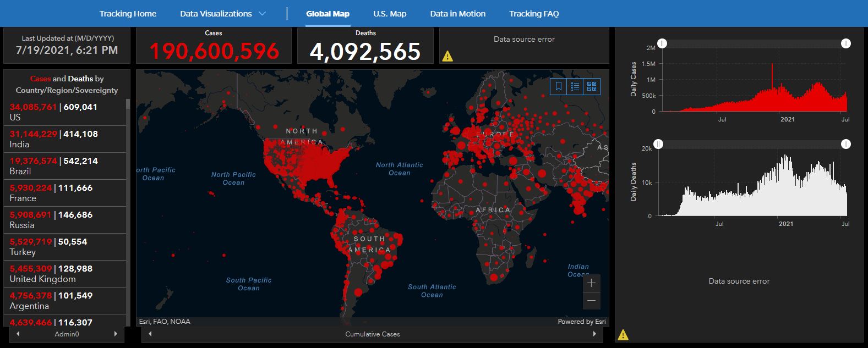This screenshot has height=348, width=868.
Task: Click the bottom-right yellow warning triangle
Action: coord(623,334)
